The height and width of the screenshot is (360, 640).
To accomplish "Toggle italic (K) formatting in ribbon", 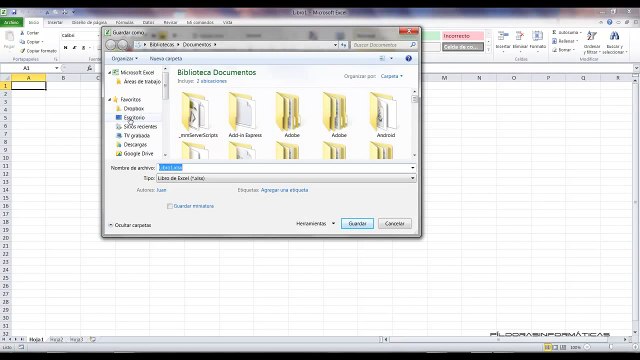I will tap(75, 48).
